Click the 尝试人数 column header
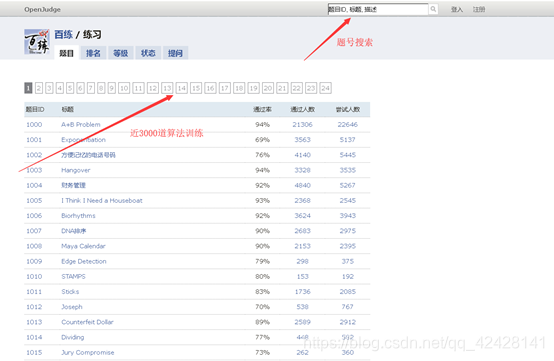This screenshot has width=554, height=361. click(348, 110)
